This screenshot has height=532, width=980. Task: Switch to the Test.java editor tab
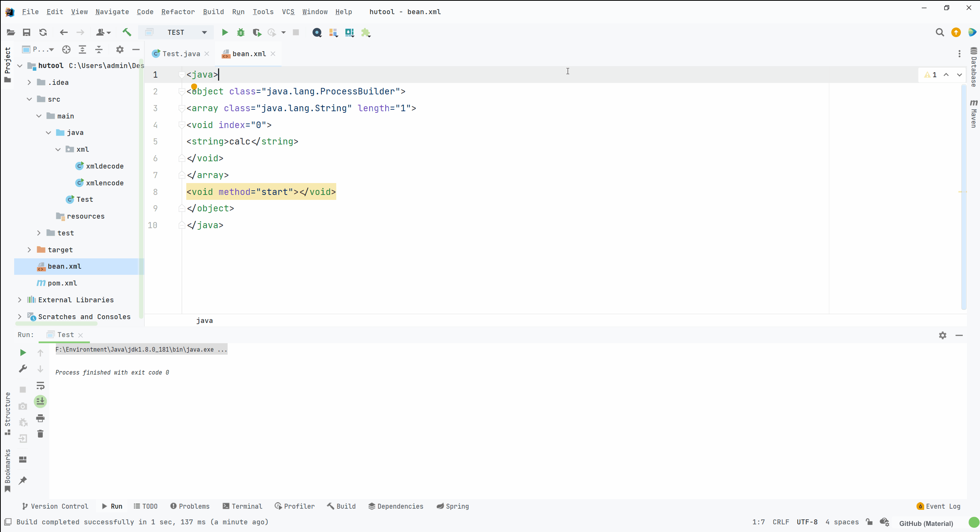pyautogui.click(x=181, y=54)
